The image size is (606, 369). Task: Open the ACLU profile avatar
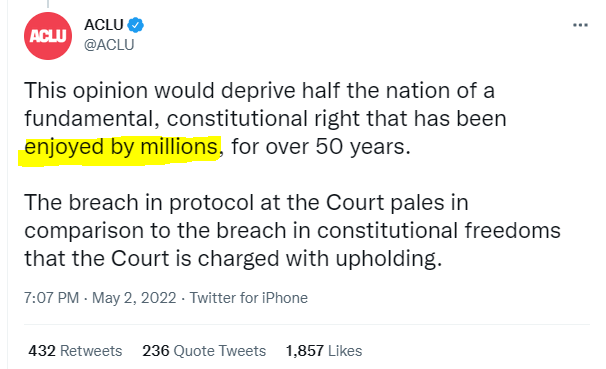(48, 36)
